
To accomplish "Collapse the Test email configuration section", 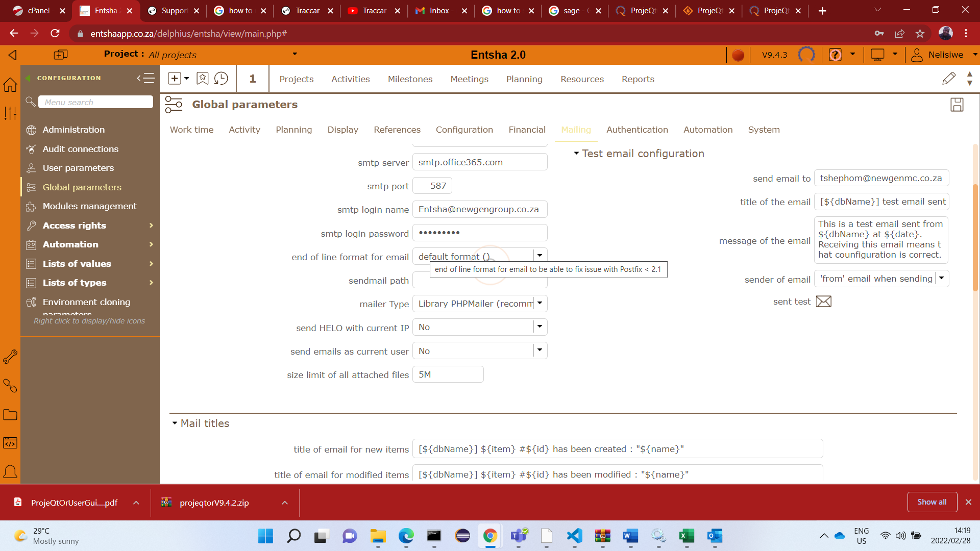I will [576, 154].
